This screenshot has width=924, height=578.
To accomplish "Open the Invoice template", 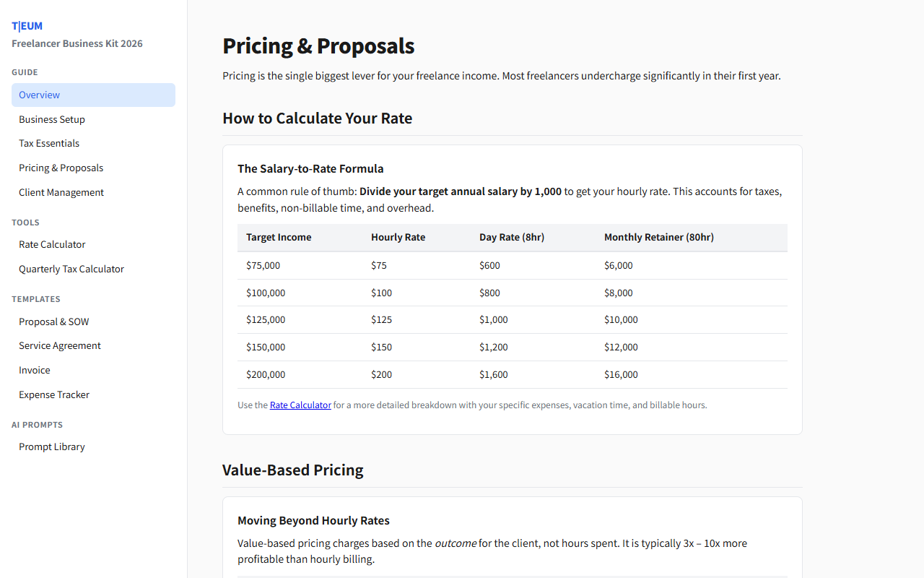I will pyautogui.click(x=34, y=369).
